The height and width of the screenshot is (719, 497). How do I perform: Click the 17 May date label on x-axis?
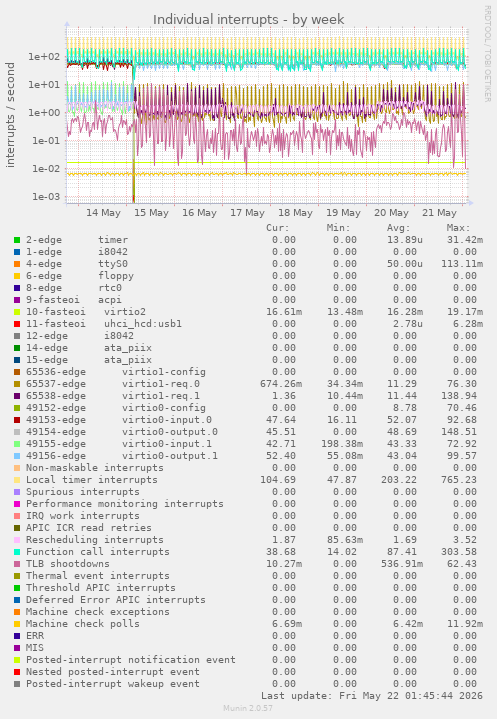pyautogui.click(x=247, y=213)
